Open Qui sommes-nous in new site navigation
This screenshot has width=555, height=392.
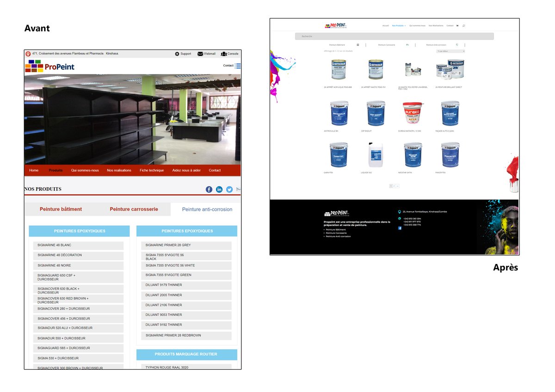click(x=417, y=25)
